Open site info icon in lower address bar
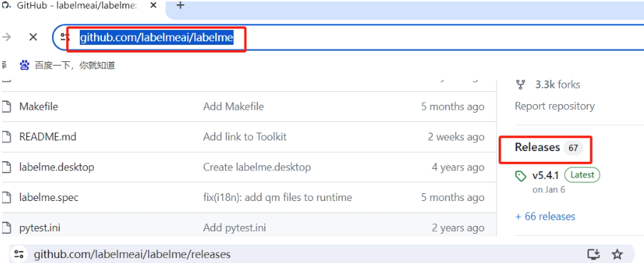Screen dimensions: 644x263 click(19, 254)
